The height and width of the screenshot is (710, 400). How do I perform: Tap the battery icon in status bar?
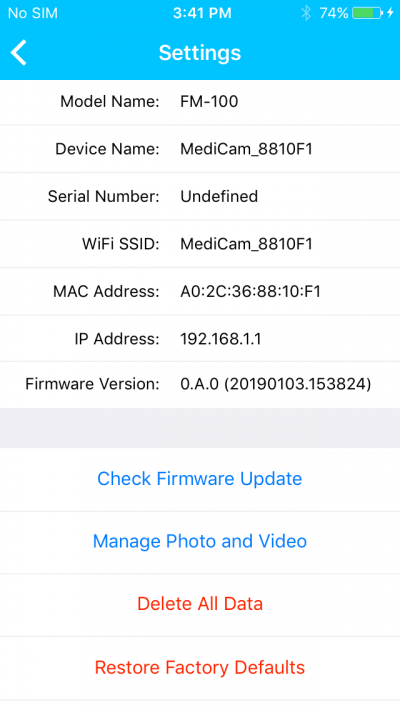point(367,13)
